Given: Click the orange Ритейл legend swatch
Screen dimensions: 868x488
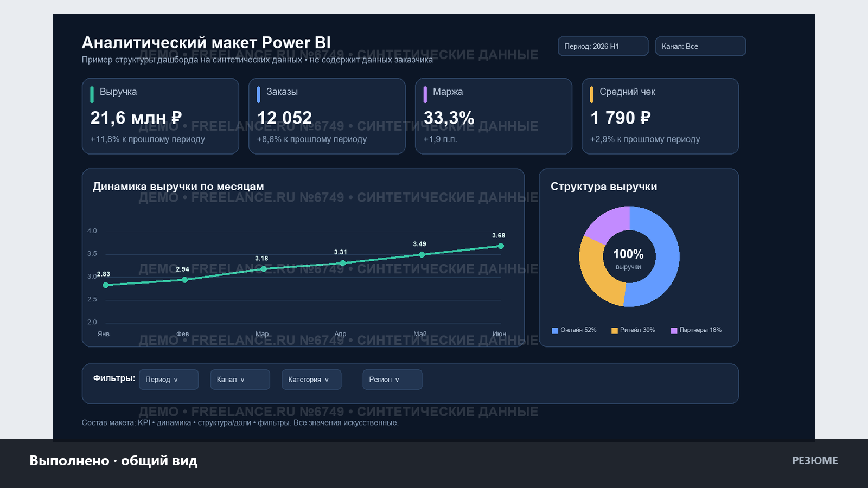Looking at the screenshot, I should click(x=615, y=330).
